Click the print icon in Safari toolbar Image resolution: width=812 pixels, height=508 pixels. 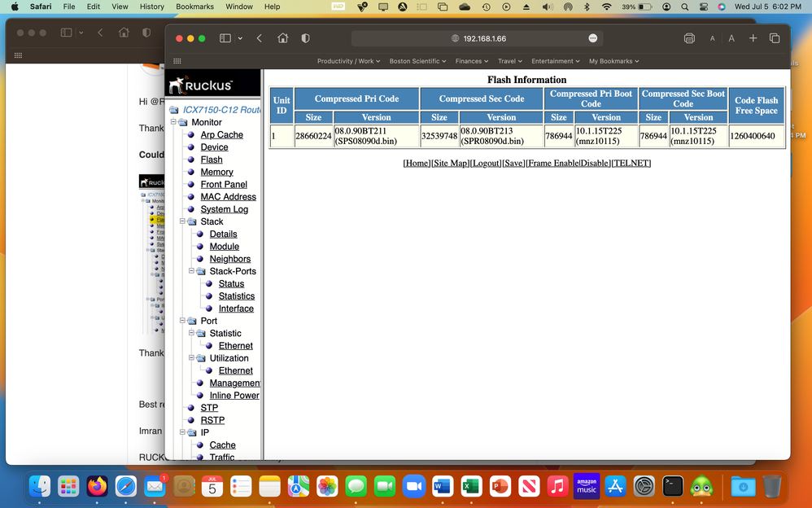coord(688,37)
